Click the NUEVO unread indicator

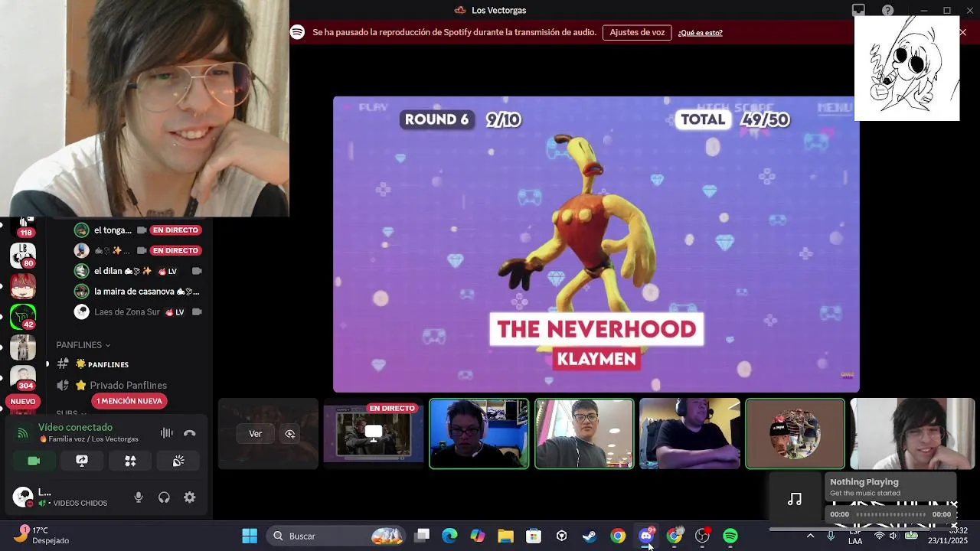pyautogui.click(x=22, y=401)
